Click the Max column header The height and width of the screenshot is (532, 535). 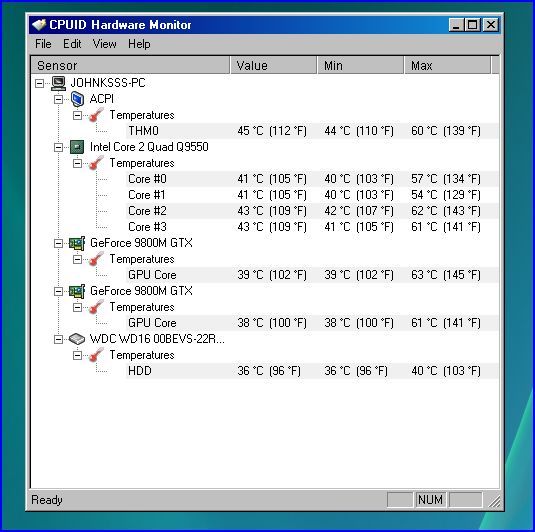448,65
